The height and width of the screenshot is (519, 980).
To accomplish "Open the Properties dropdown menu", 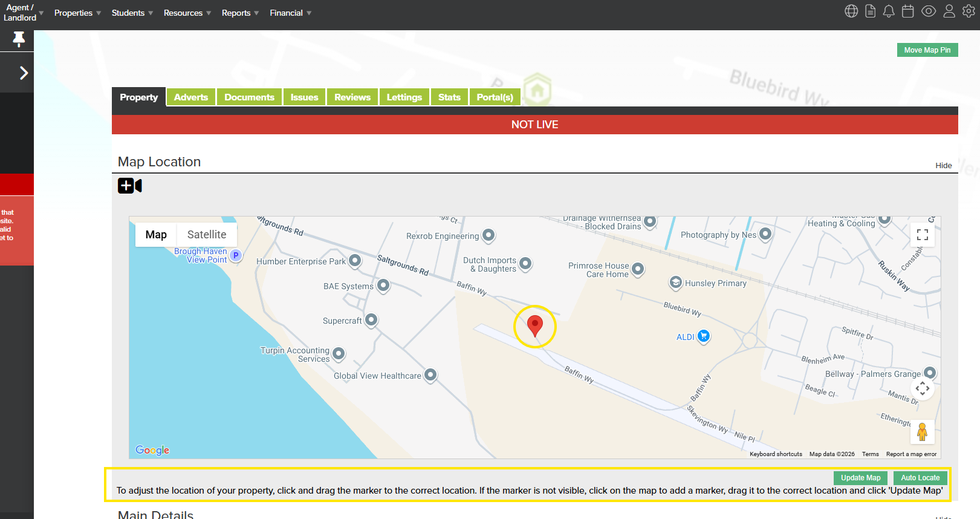I will pos(77,13).
